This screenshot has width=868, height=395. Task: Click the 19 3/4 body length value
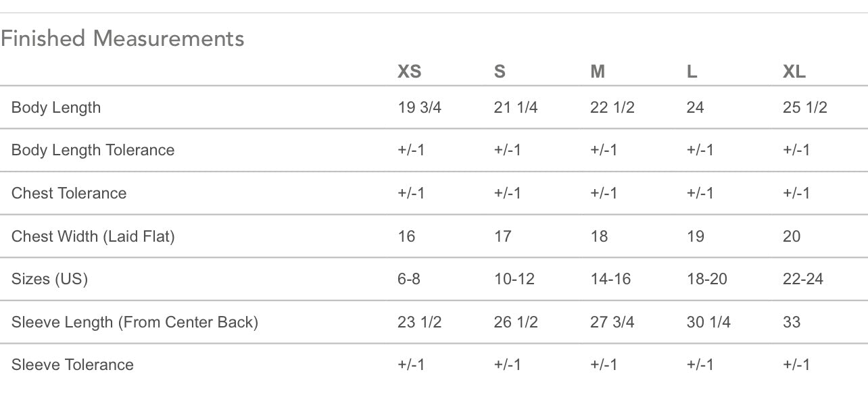419,107
